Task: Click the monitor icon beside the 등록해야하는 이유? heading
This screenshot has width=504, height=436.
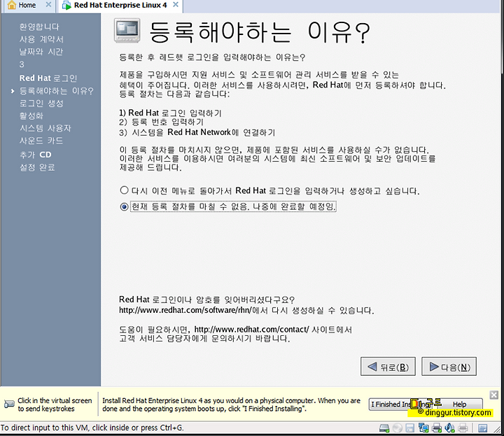Action: point(127,31)
